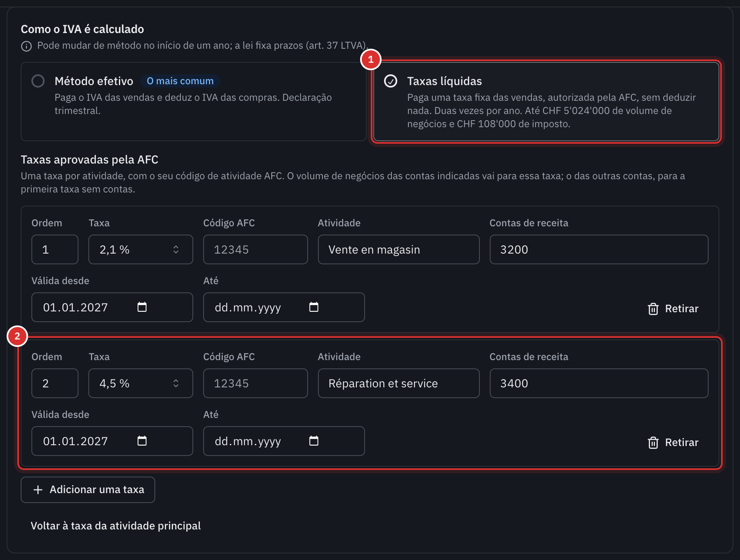This screenshot has width=740, height=560.
Task: Click Retirar label for the 2,1 % rate
Action: coord(682,309)
